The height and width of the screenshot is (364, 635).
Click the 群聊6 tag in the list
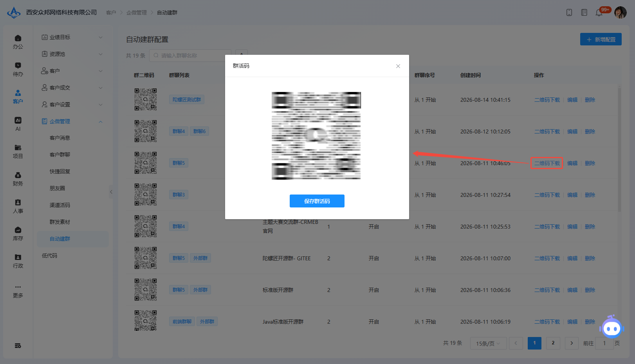(199, 132)
